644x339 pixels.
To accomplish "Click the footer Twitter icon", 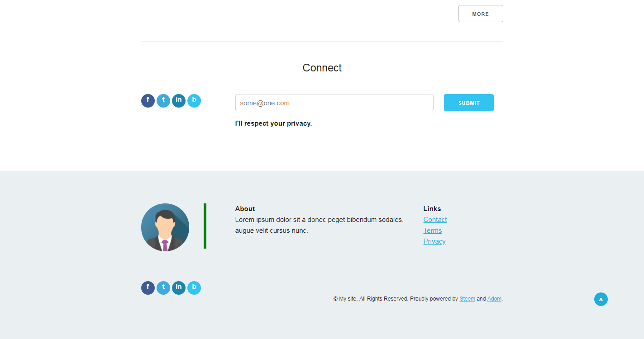I will 163,288.
